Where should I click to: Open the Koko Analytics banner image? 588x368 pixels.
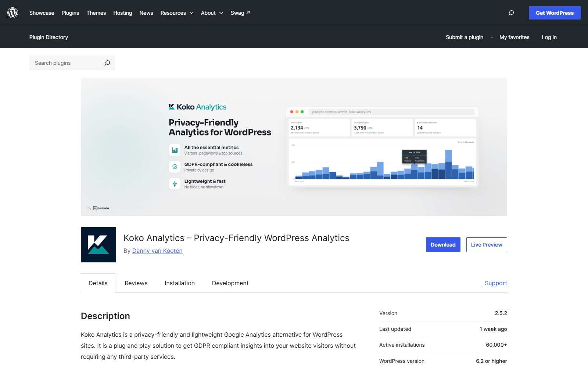294,147
